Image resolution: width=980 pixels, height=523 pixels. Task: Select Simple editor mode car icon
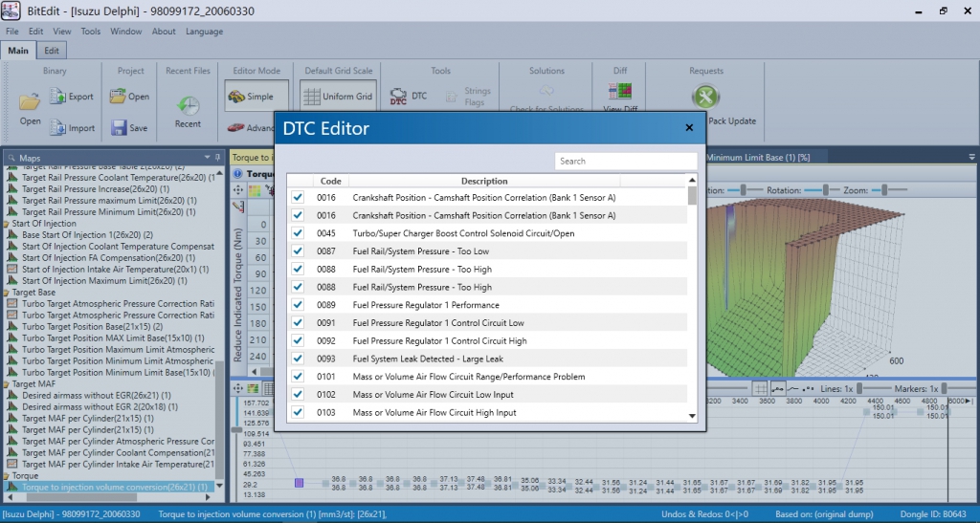click(x=236, y=97)
